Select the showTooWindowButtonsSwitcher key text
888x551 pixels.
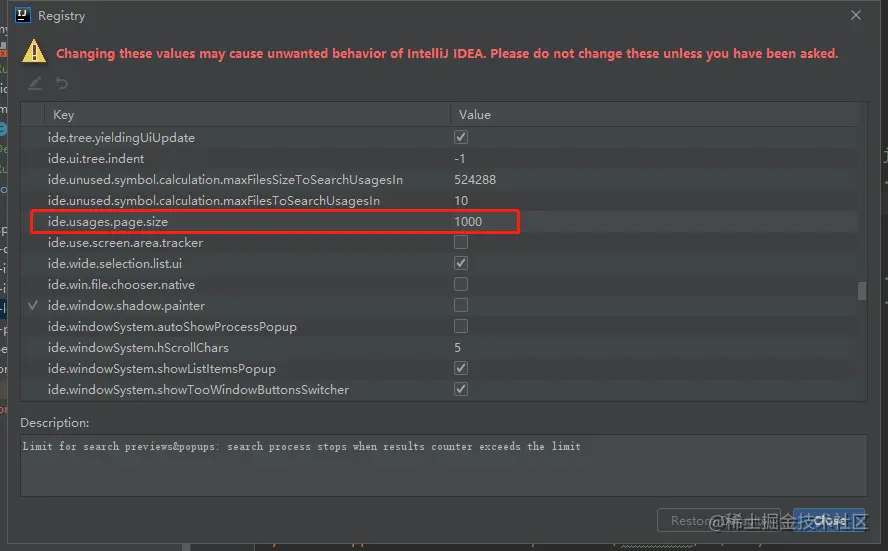point(198,390)
